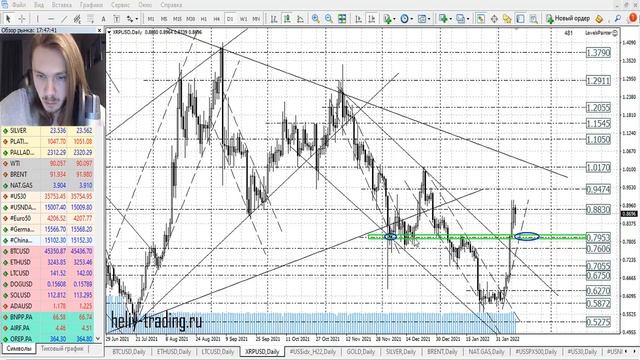640x360 pixels.
Task: Open GOLD,Daily chart tab
Action: point(360,351)
